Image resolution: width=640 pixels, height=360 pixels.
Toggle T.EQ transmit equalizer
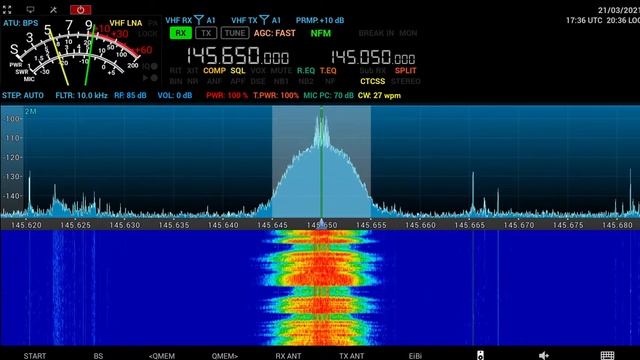click(x=328, y=71)
